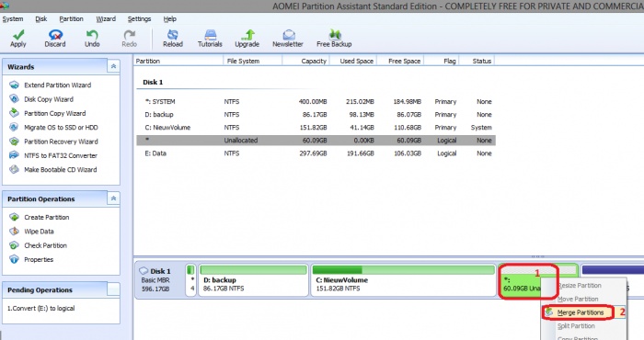This screenshot has height=340, width=644.
Task: Sort by the Free Space column header
Action: (400, 61)
